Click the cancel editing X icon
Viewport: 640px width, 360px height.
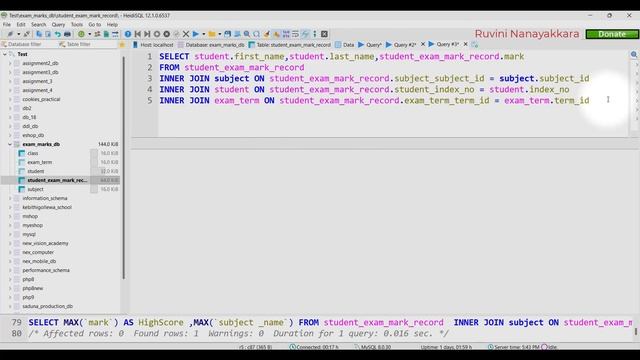coord(186,34)
